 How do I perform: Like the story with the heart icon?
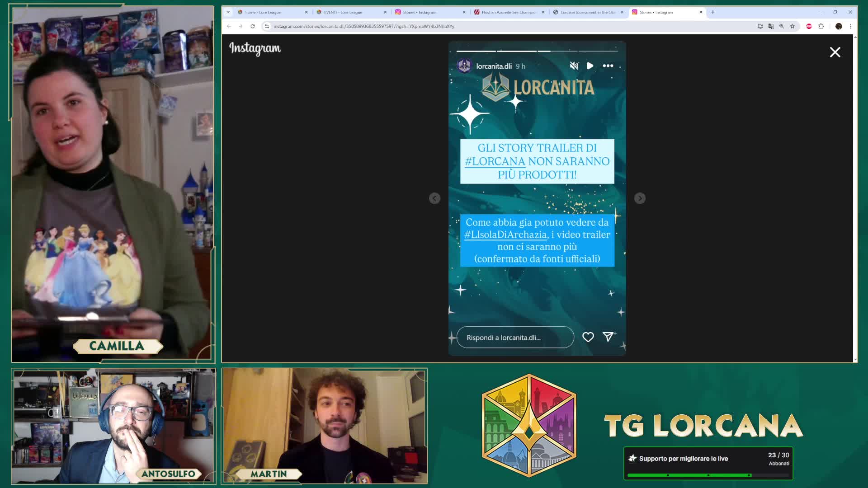[588, 337]
